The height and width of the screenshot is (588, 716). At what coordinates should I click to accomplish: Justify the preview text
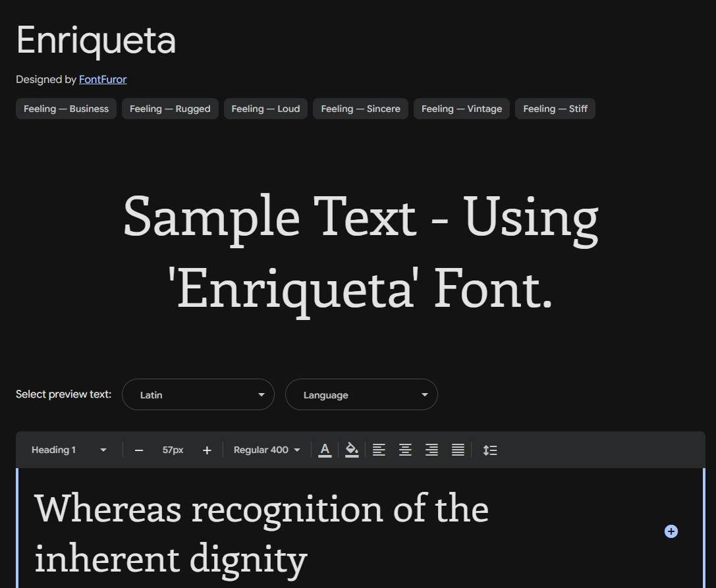(x=458, y=450)
